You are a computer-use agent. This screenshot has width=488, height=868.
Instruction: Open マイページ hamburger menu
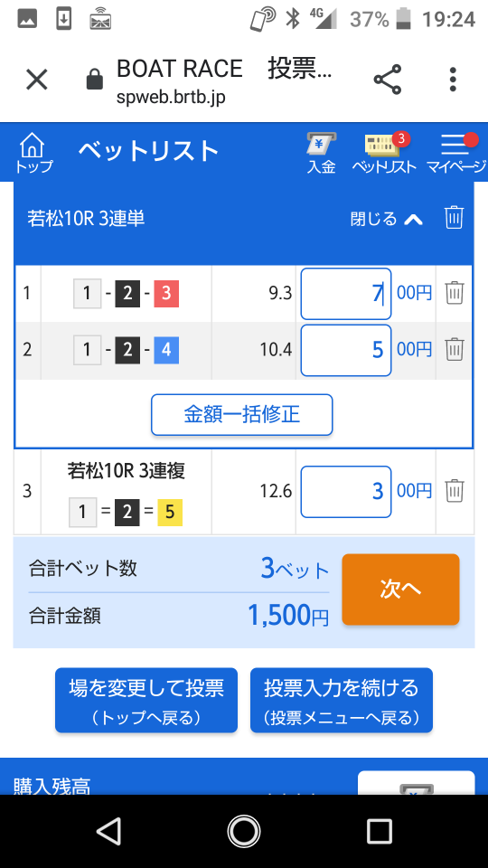click(455, 154)
